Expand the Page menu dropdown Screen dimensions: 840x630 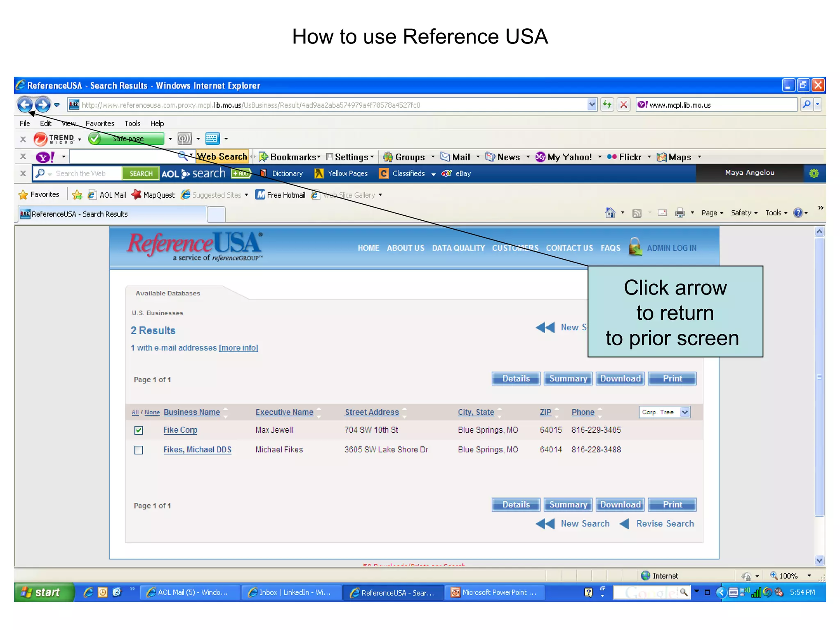point(712,213)
